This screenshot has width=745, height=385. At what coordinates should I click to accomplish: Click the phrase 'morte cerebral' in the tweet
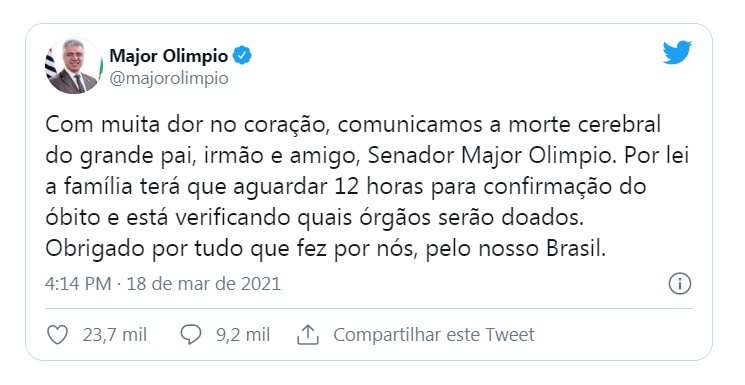click(x=584, y=125)
